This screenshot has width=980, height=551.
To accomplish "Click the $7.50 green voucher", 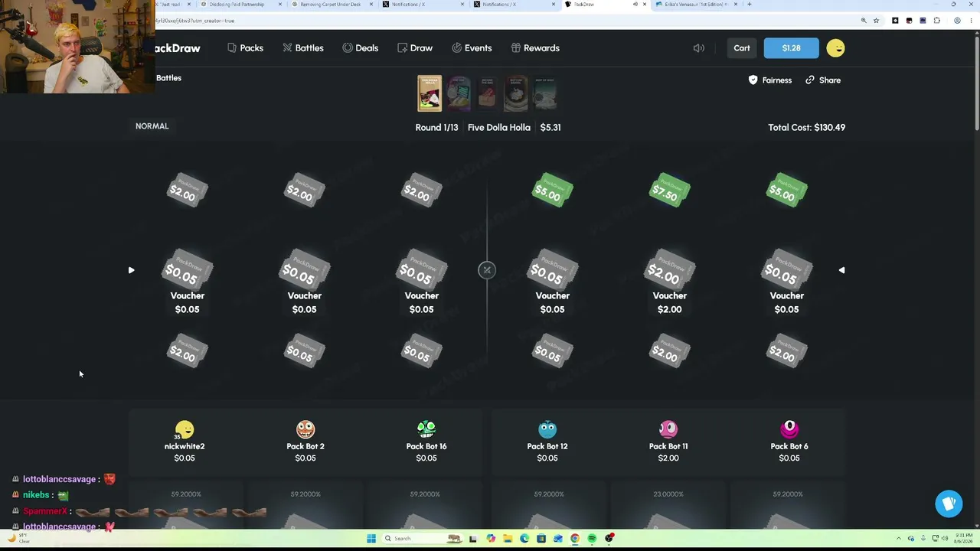I will click(x=669, y=191).
